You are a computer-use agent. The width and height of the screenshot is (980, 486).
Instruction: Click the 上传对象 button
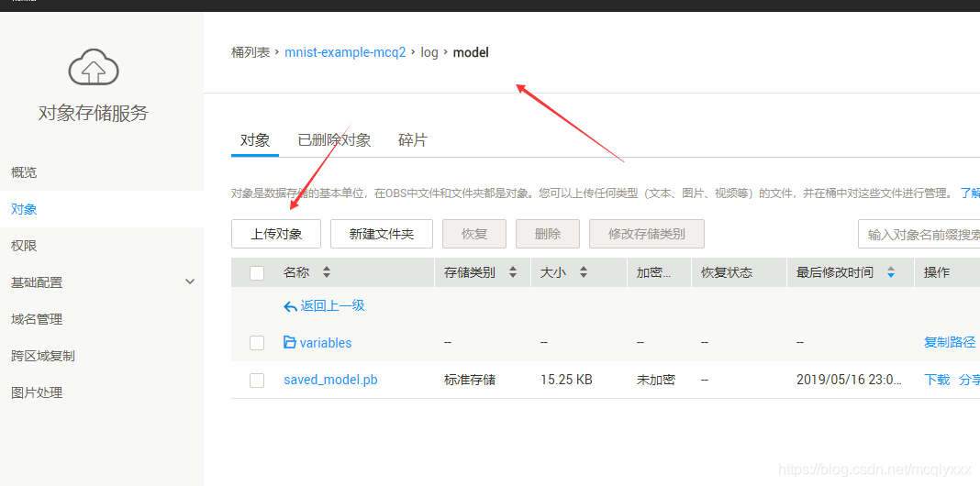coord(276,234)
